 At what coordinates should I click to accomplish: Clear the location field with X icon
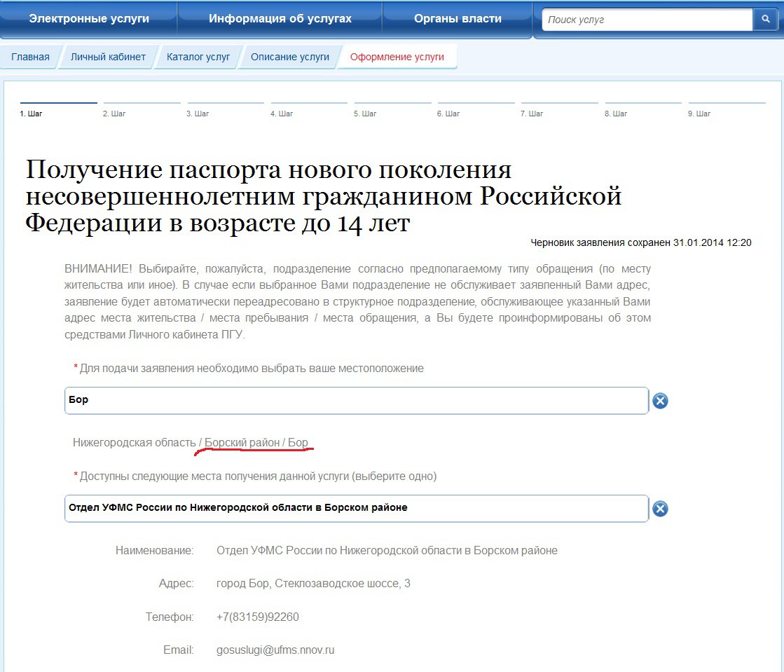point(660,401)
